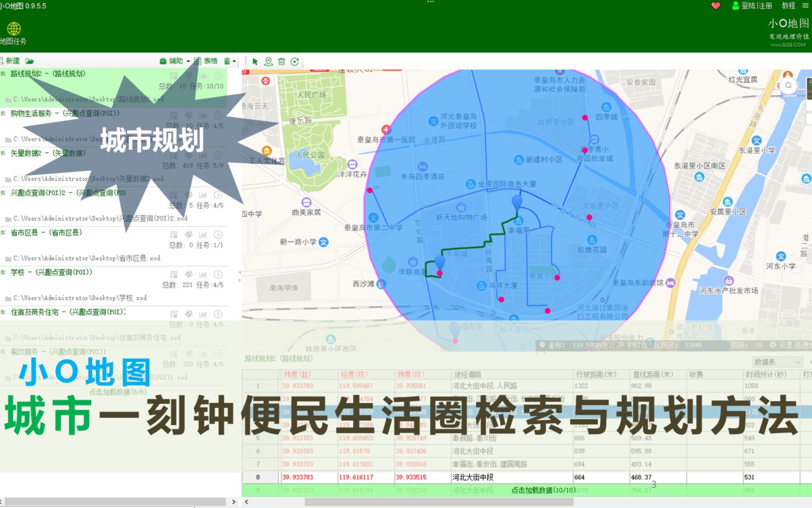Click left scroll arrow of data table
The height and width of the screenshot is (508, 812).
(247, 502)
